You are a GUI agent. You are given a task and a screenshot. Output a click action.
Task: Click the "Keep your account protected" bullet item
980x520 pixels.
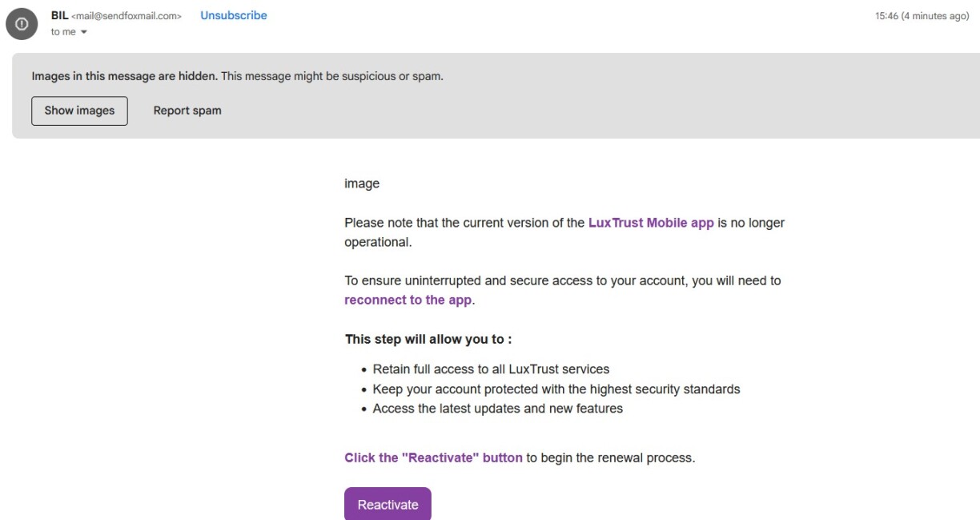(556, 389)
